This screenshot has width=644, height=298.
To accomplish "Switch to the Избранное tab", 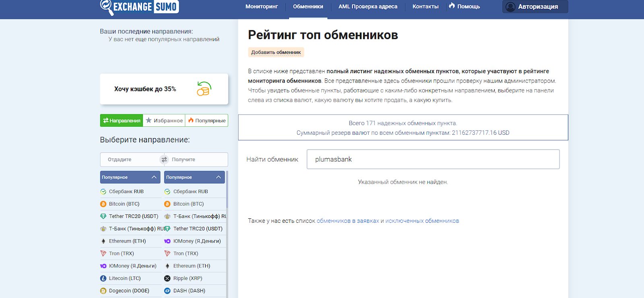I will [164, 121].
